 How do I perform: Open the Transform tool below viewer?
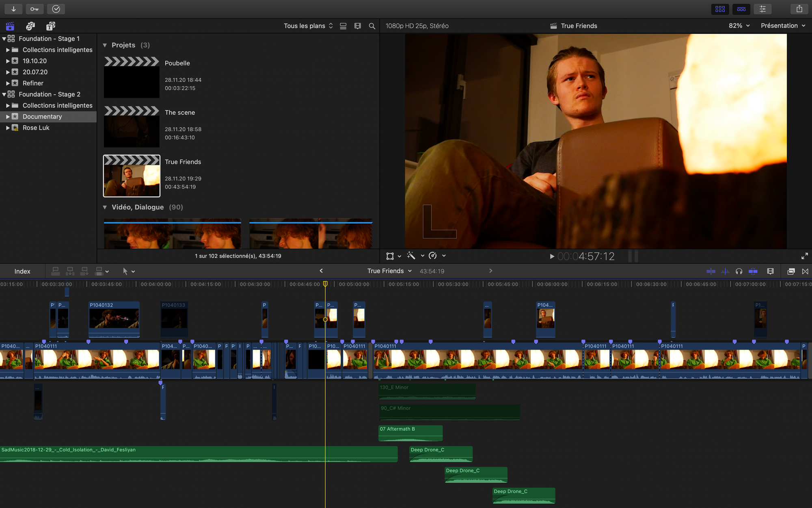[x=390, y=256]
